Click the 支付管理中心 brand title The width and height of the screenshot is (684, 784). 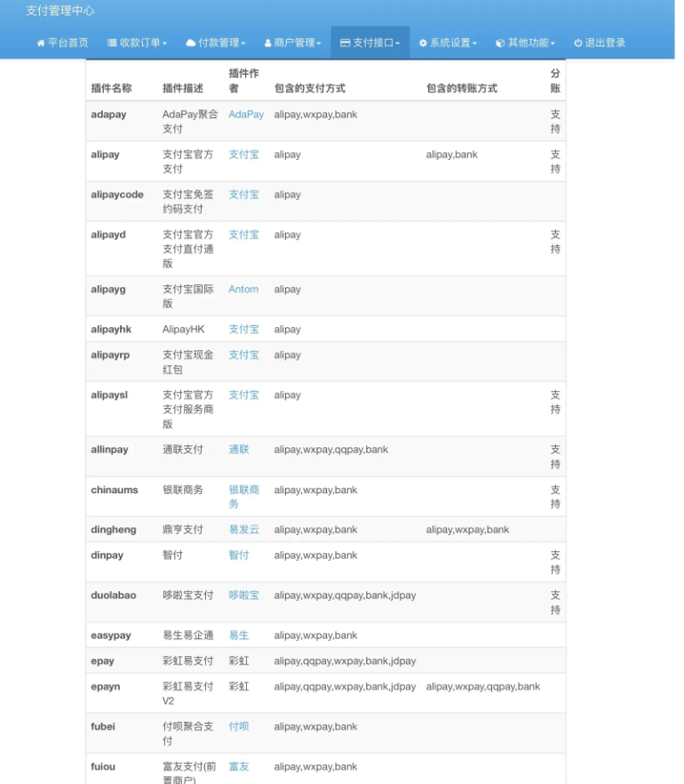[x=60, y=11]
